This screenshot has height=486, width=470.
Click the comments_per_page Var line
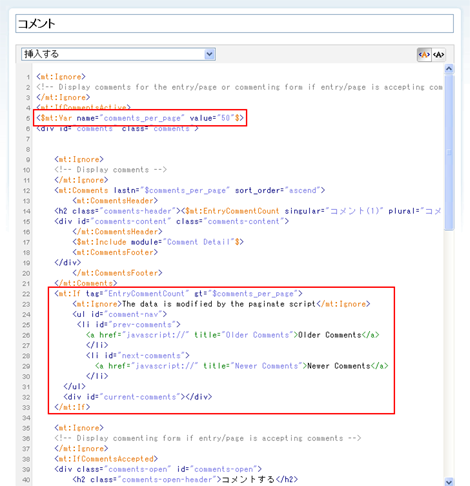tap(140, 118)
